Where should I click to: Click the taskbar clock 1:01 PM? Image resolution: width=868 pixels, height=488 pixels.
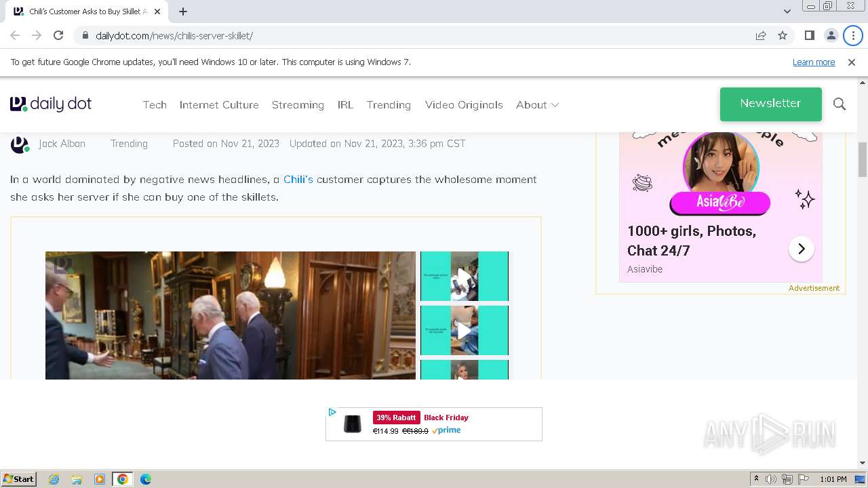(833, 479)
